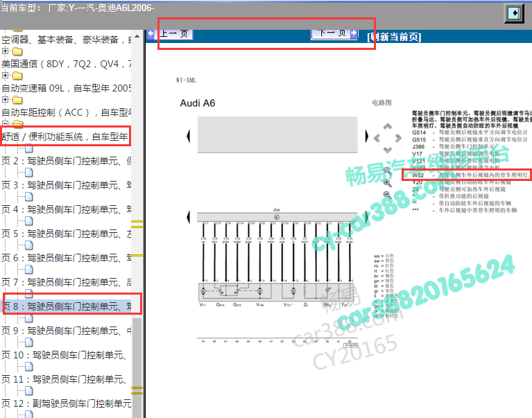
Task: Open 页 12: 副驾驶员侧车门控制单元
Action: coord(66,403)
